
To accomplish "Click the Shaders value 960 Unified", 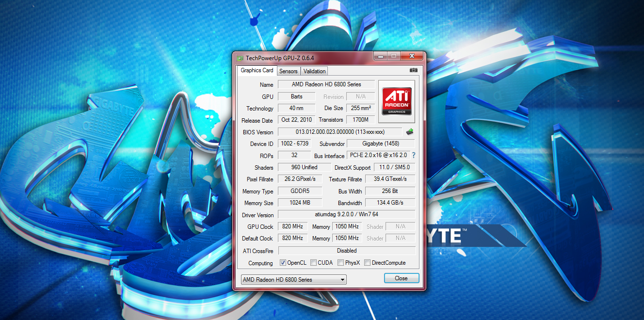I will pyautogui.click(x=304, y=167).
